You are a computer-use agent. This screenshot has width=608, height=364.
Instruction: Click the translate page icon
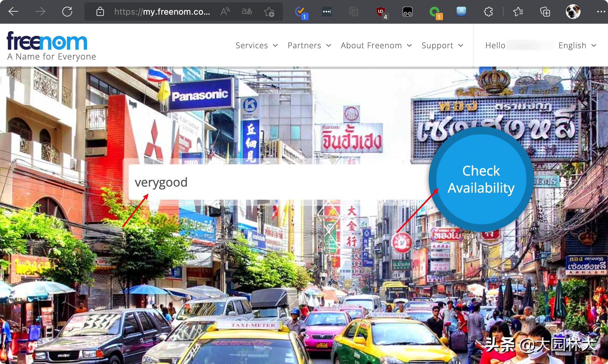(x=247, y=12)
